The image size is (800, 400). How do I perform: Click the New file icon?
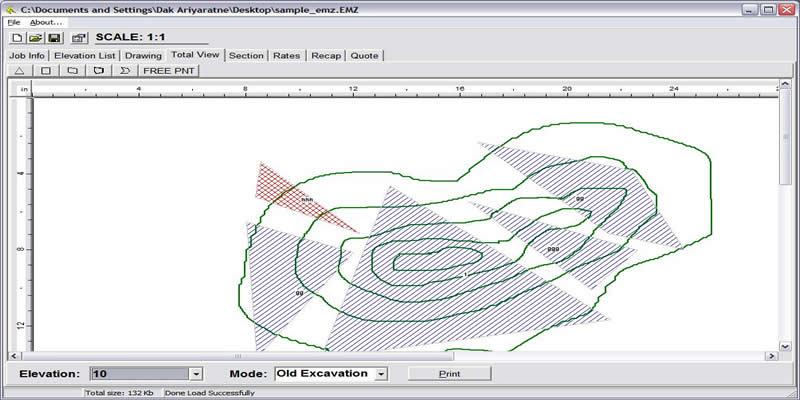coord(18,37)
